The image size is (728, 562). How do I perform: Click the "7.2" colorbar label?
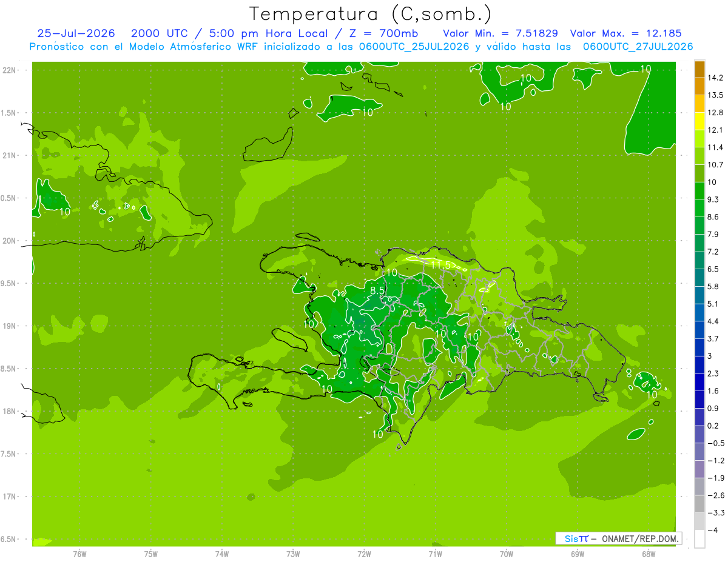click(x=713, y=252)
